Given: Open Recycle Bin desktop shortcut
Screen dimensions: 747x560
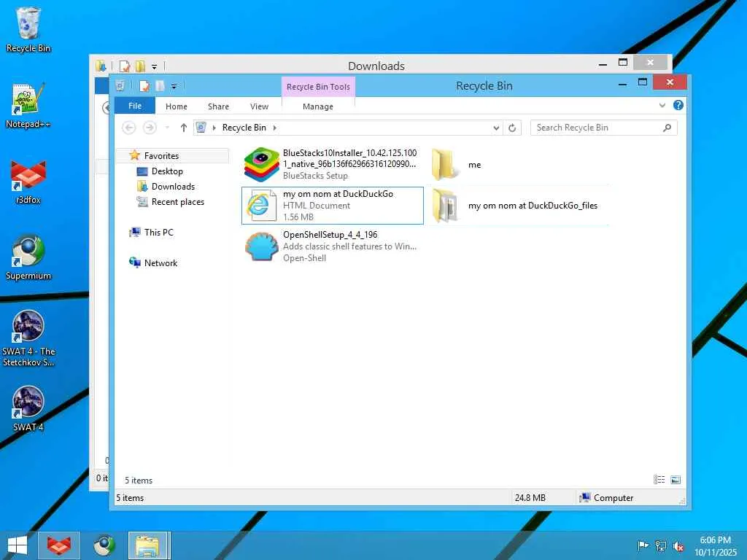Looking at the screenshot, I should (28, 29).
